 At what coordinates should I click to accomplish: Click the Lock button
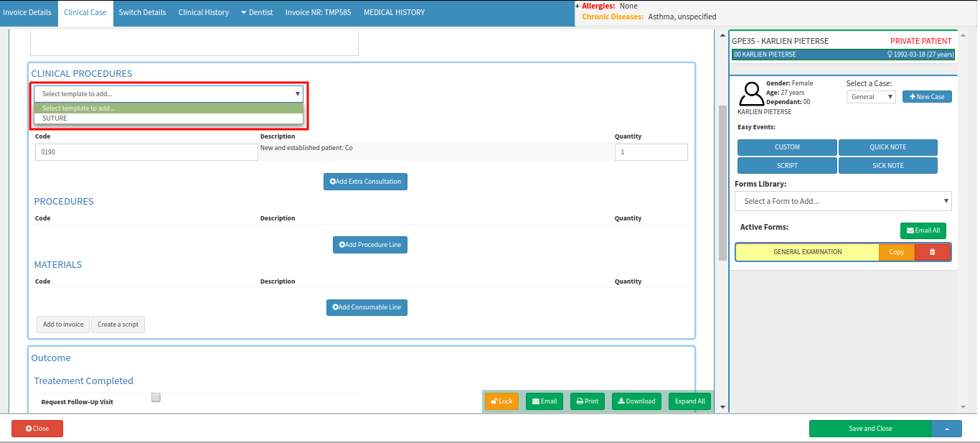click(x=501, y=401)
